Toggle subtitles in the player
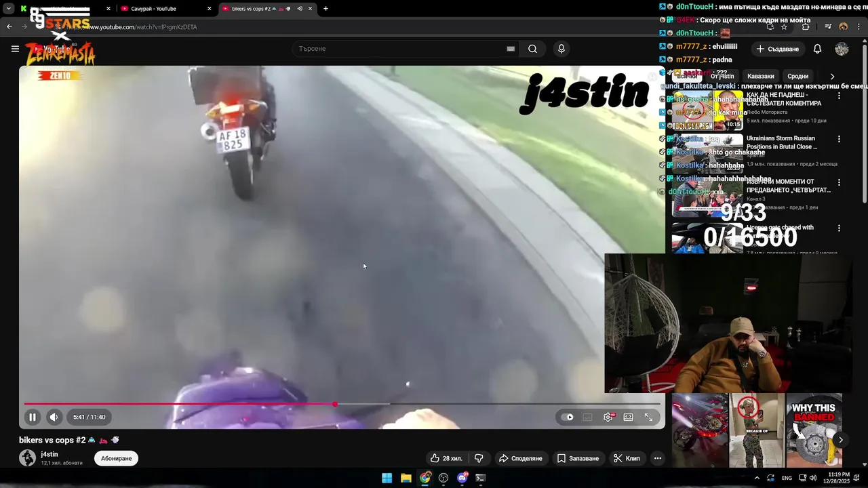The height and width of the screenshot is (488, 868). coord(588,417)
